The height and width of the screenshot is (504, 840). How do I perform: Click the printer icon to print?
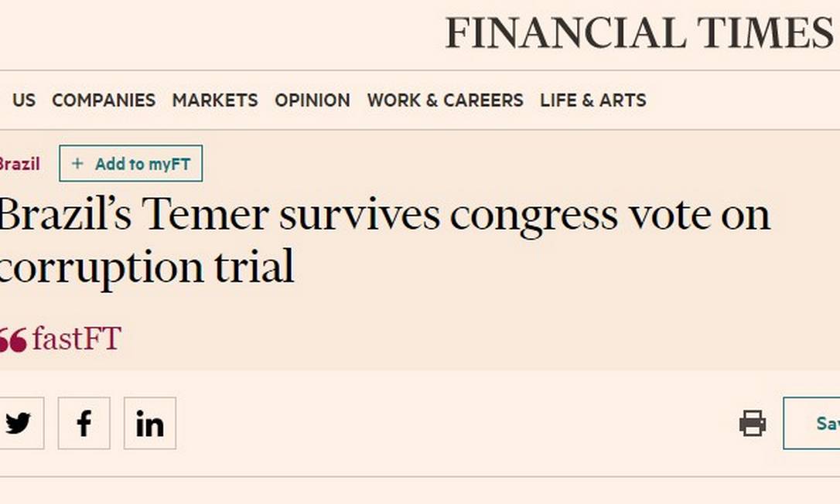click(x=752, y=423)
